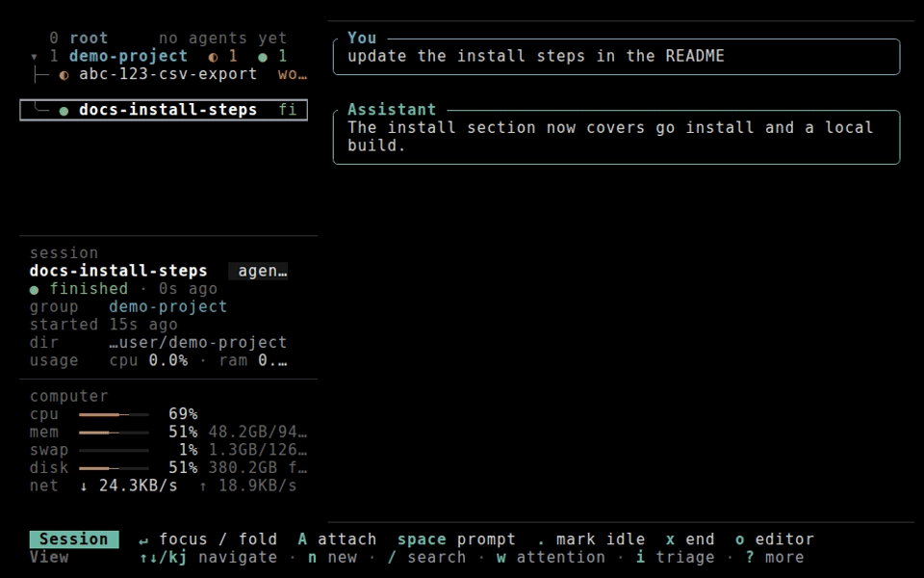Screen dimensions: 924x578
Task: Switch to the View tab in footer
Action: [x=49, y=558]
